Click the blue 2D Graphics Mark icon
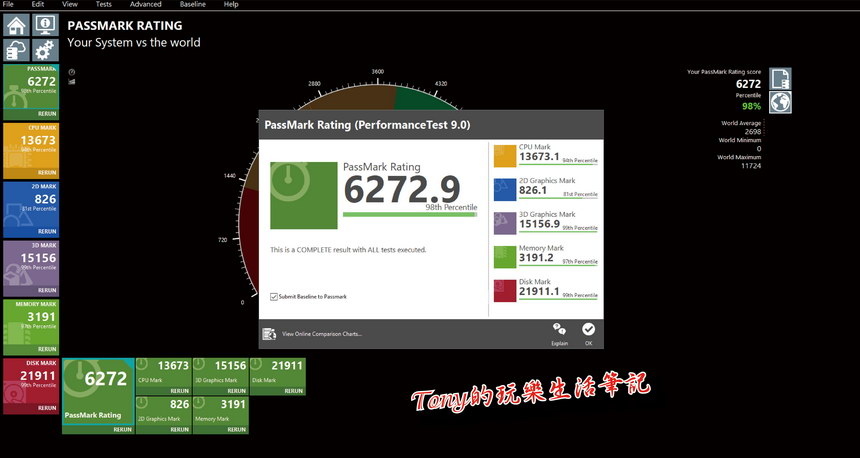Image resolution: width=860 pixels, height=458 pixels. pos(505,190)
